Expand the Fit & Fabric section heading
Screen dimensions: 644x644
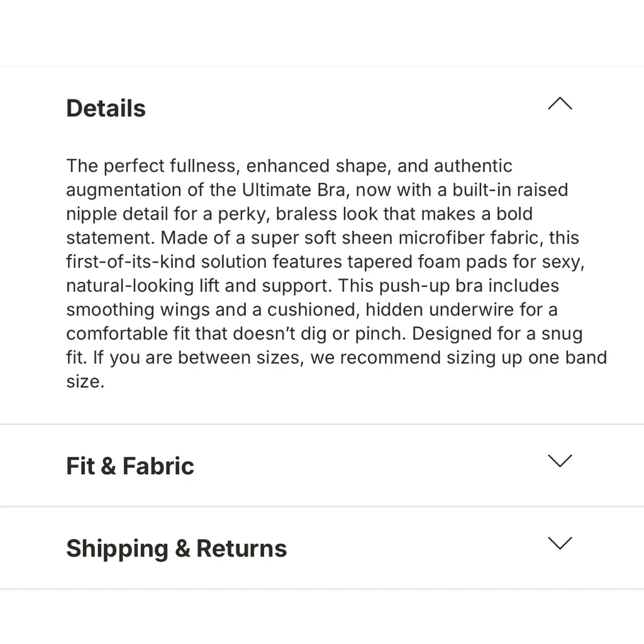pos(130,466)
